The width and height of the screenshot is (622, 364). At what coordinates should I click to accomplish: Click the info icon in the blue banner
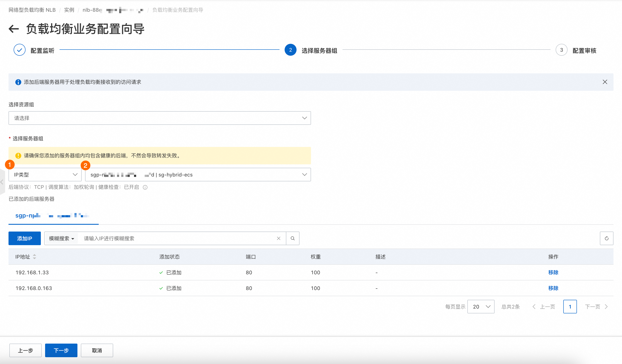(x=18, y=82)
